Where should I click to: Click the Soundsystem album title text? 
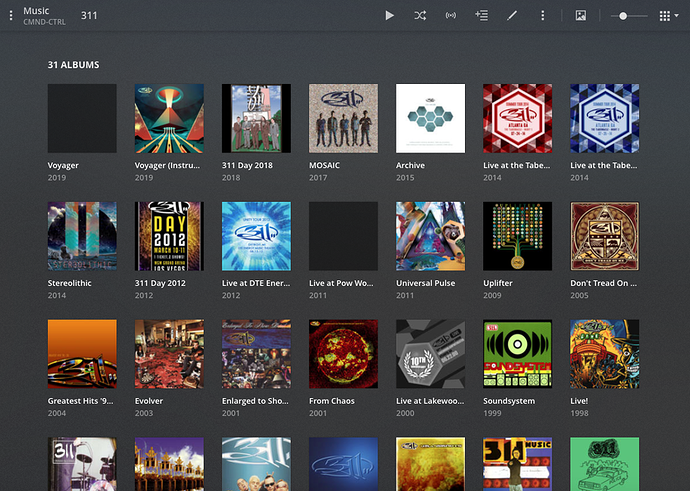coord(509,402)
